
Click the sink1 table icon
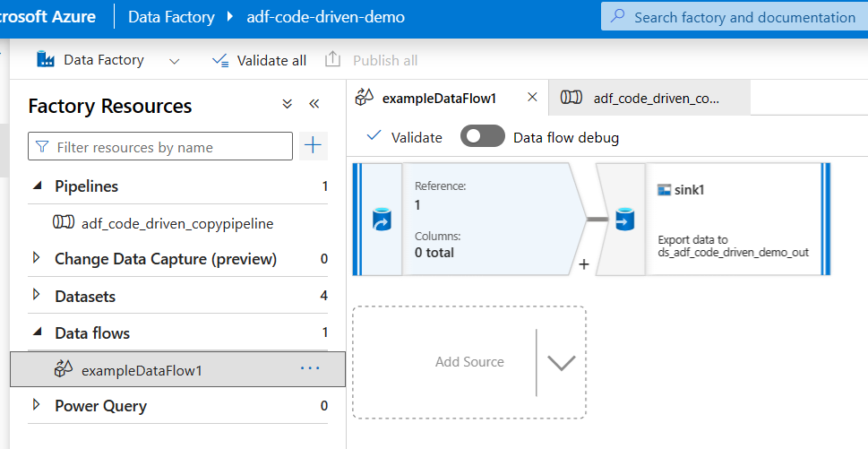664,190
